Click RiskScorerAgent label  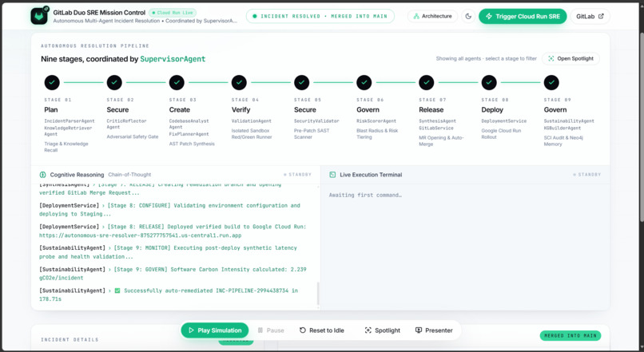(376, 121)
